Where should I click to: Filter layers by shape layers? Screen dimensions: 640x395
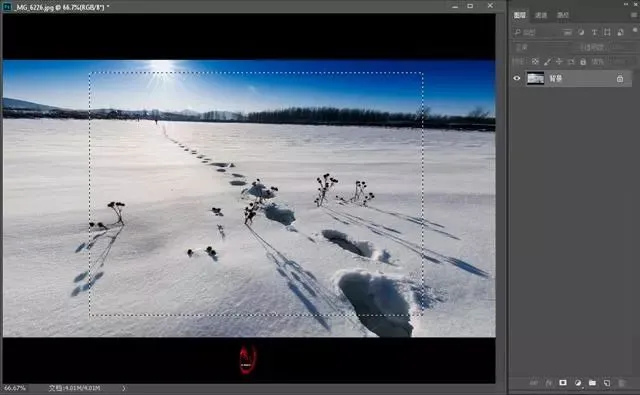607,32
